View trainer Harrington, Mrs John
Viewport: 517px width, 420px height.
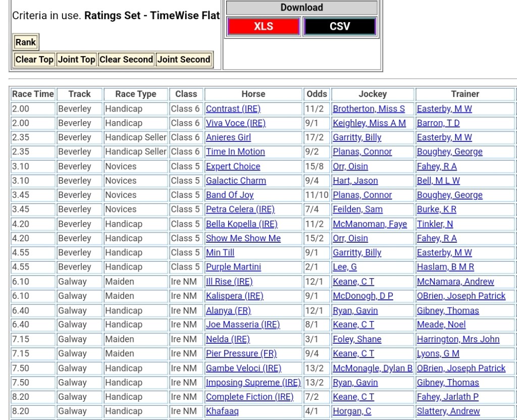click(458, 339)
